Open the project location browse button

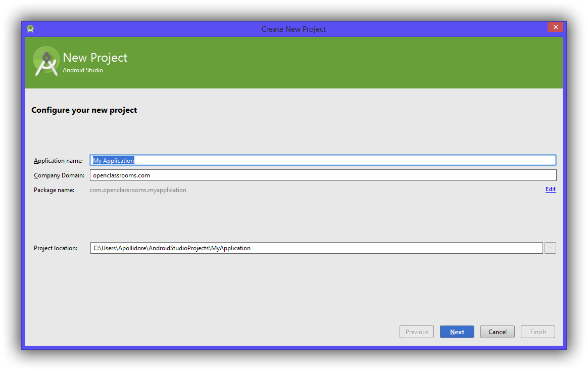(x=550, y=248)
